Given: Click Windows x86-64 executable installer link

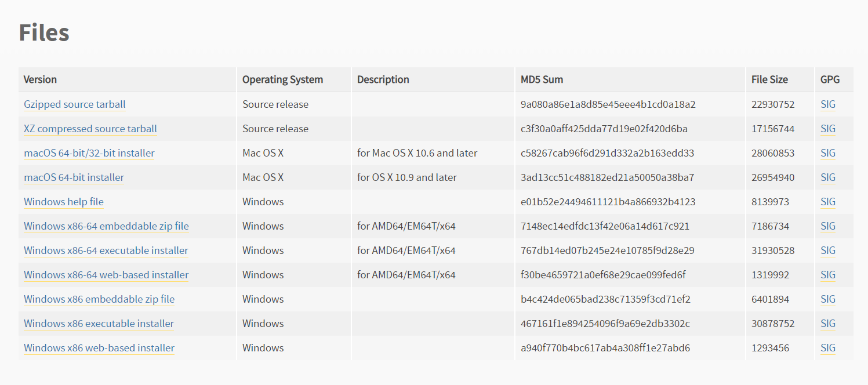Looking at the screenshot, I should pos(106,250).
